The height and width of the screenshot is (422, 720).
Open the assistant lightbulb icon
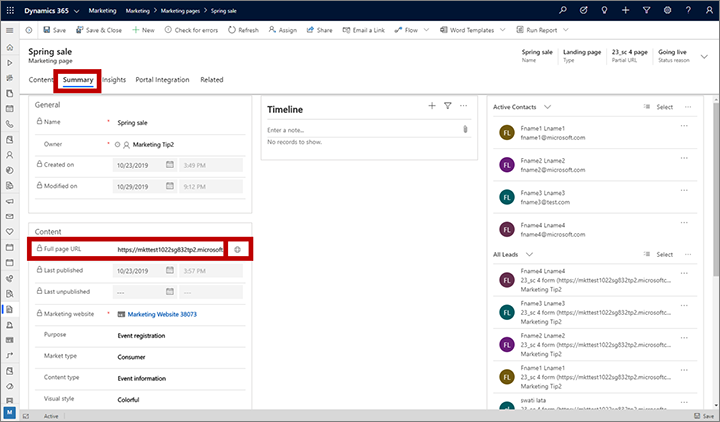[x=604, y=10]
